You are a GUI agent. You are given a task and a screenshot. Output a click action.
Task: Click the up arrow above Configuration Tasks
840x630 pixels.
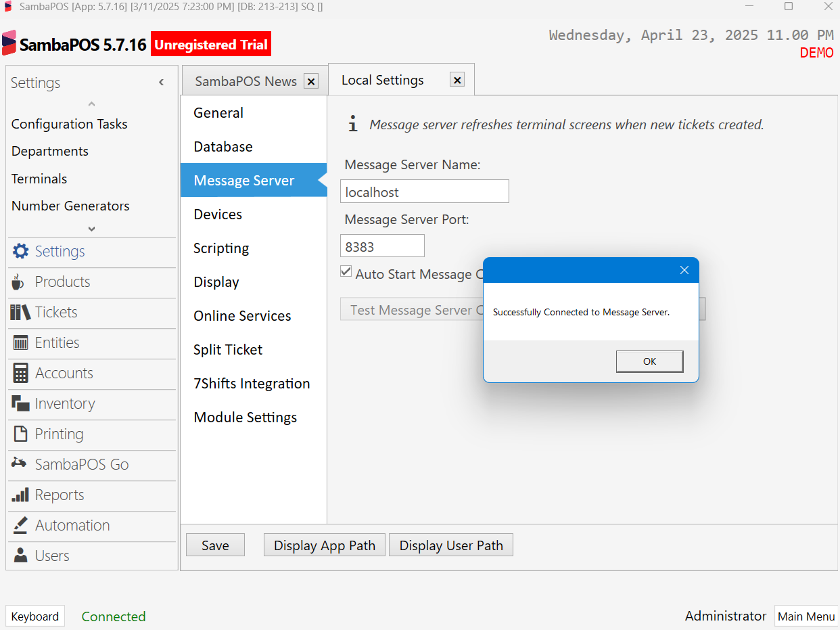91,104
